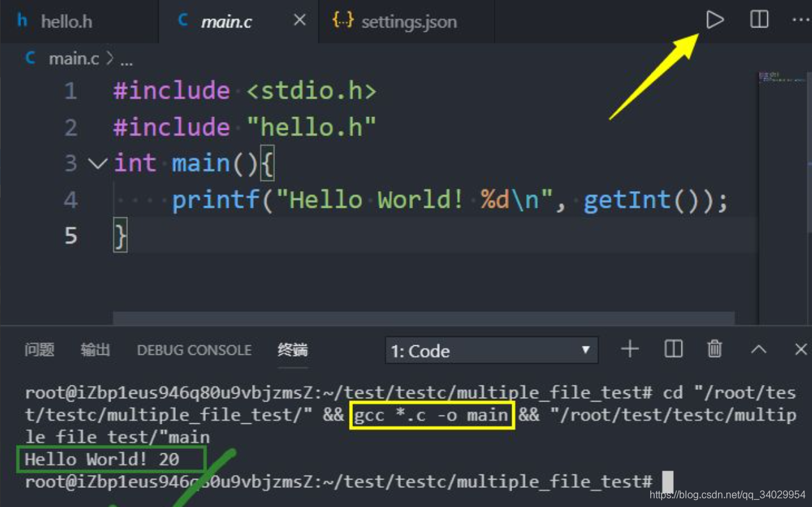The height and width of the screenshot is (507, 812).
Task: Click the 'gcc *.c -o main' command text
Action: [x=432, y=415]
